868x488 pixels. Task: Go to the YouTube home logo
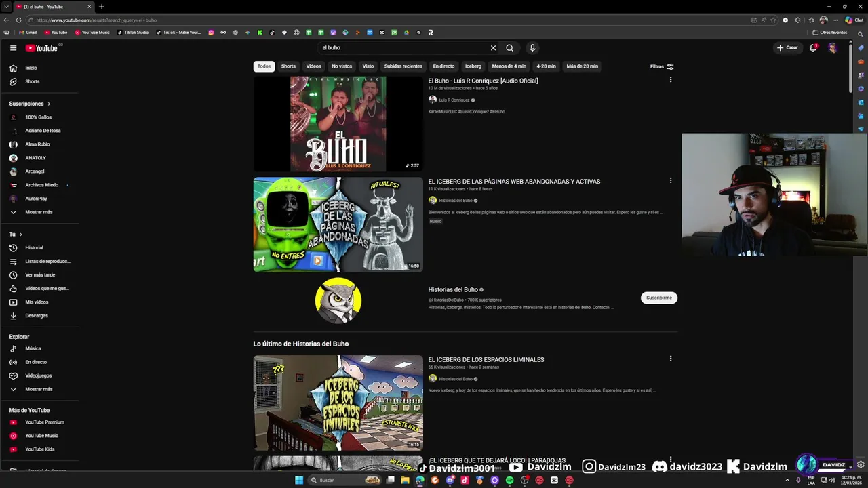coord(42,48)
